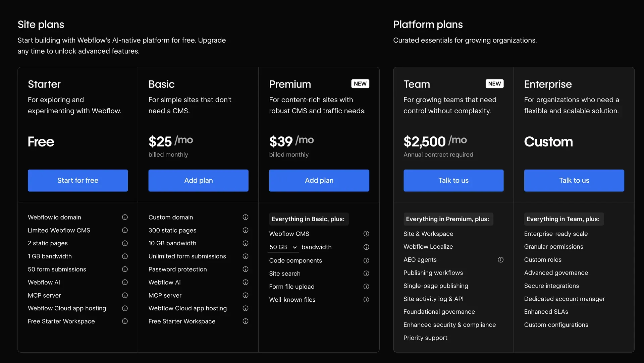
Task: Open the 50 GB bandwidth dropdown
Action: coord(283,247)
